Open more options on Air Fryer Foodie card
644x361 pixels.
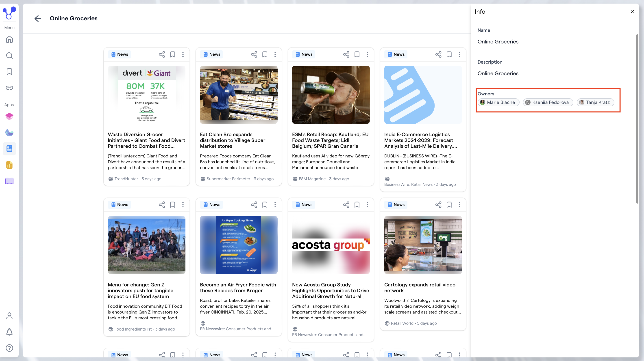pyautogui.click(x=275, y=205)
